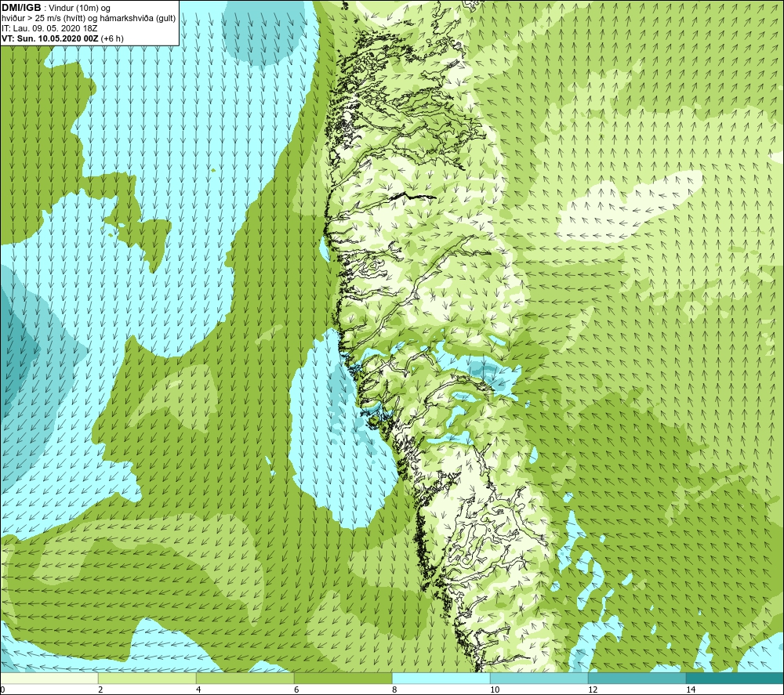Screen dimensions: 784x695
Task: Click the '2' label on the color scale
Action: point(100,690)
